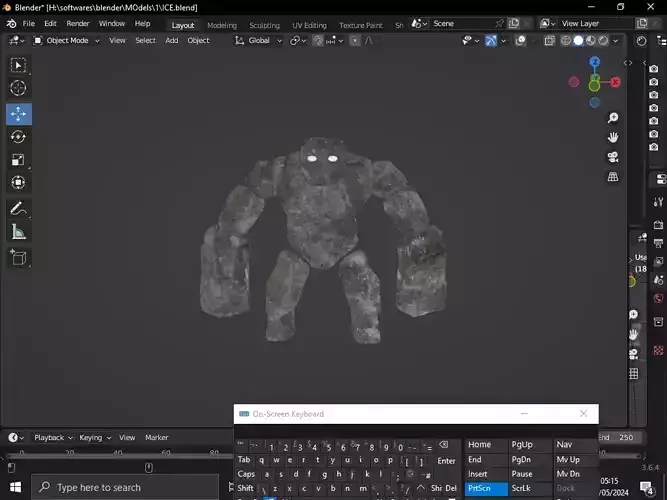This screenshot has width=667, height=500.
Task: Open the Playback dropdown in timeline
Action: [x=53, y=437]
